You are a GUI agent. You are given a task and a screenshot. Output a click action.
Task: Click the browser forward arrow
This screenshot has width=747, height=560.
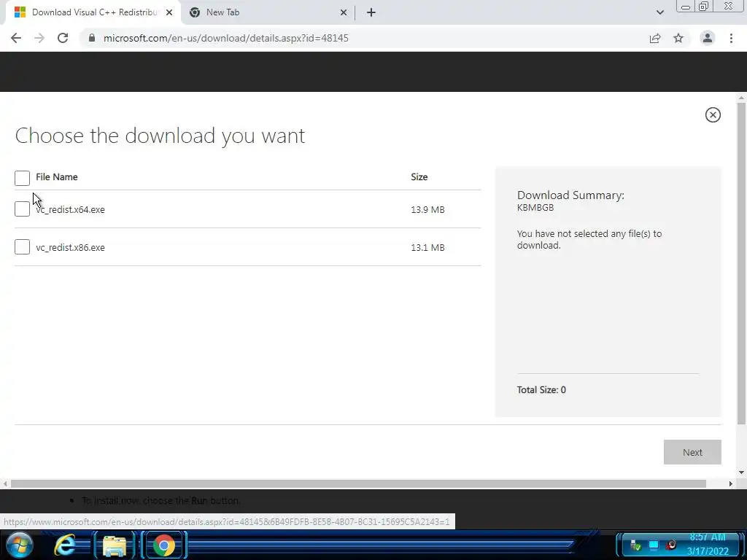tap(39, 38)
